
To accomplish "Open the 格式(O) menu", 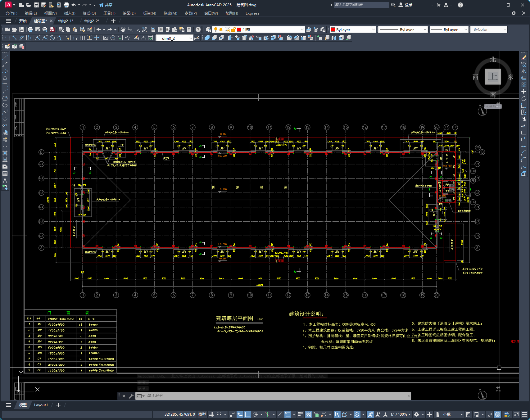I will click(x=89, y=13).
